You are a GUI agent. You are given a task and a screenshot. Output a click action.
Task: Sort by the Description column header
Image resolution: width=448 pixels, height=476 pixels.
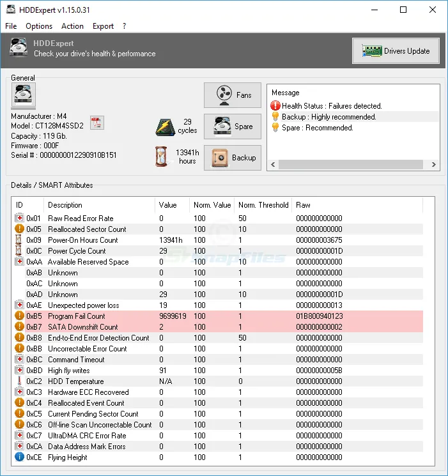tap(99, 205)
